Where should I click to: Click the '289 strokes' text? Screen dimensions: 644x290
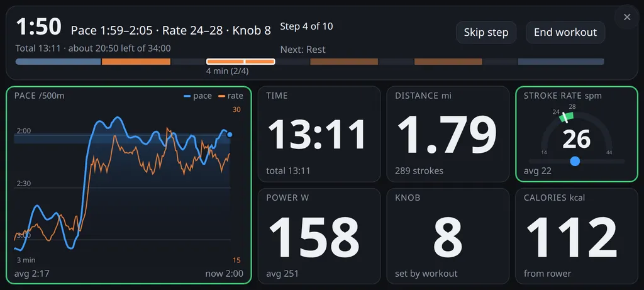point(419,171)
